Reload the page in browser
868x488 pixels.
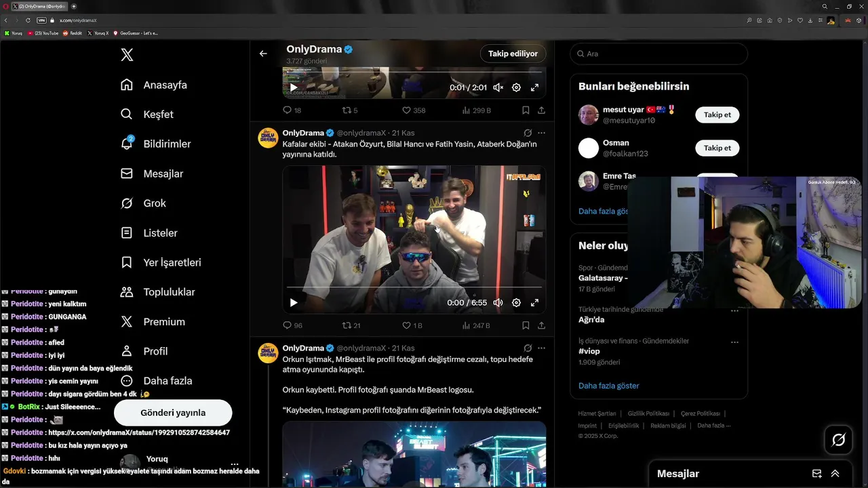(x=26, y=20)
